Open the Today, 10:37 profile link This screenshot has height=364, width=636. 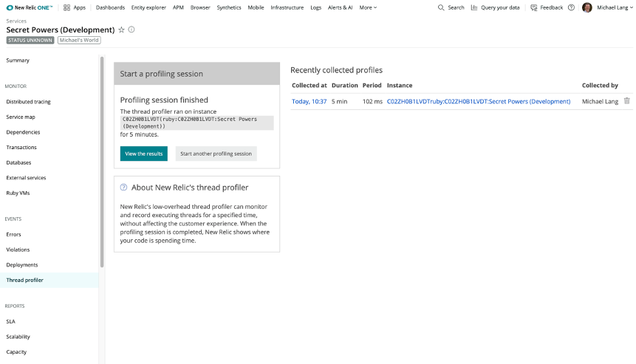click(x=309, y=101)
